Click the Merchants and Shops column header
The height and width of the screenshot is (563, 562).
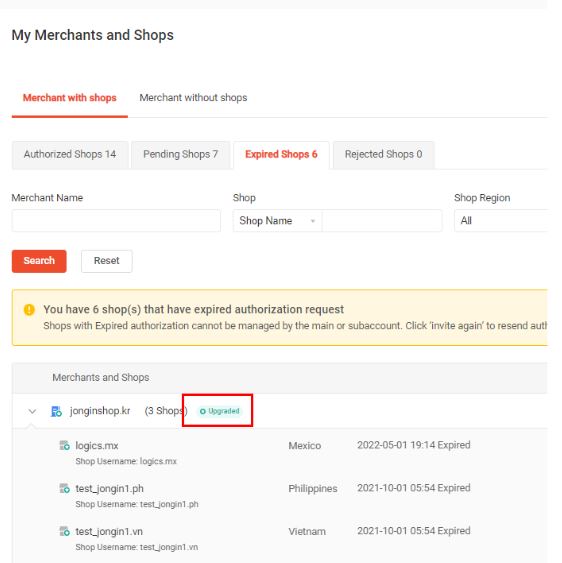pos(101,377)
